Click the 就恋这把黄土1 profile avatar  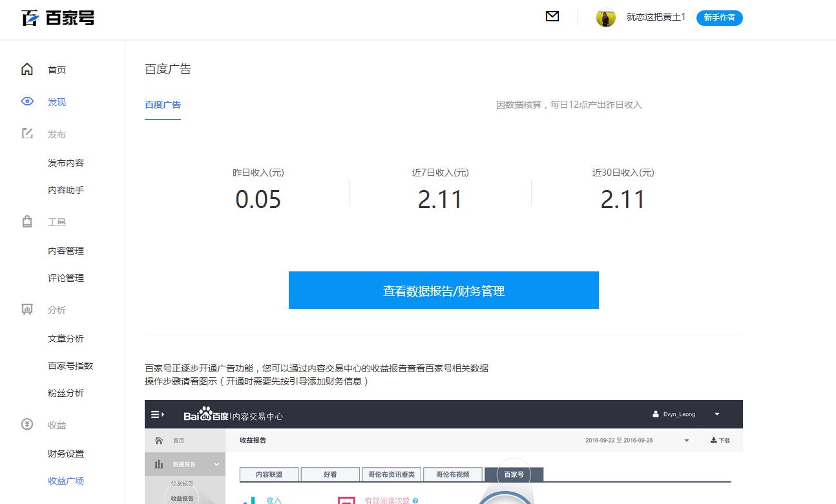[606, 17]
